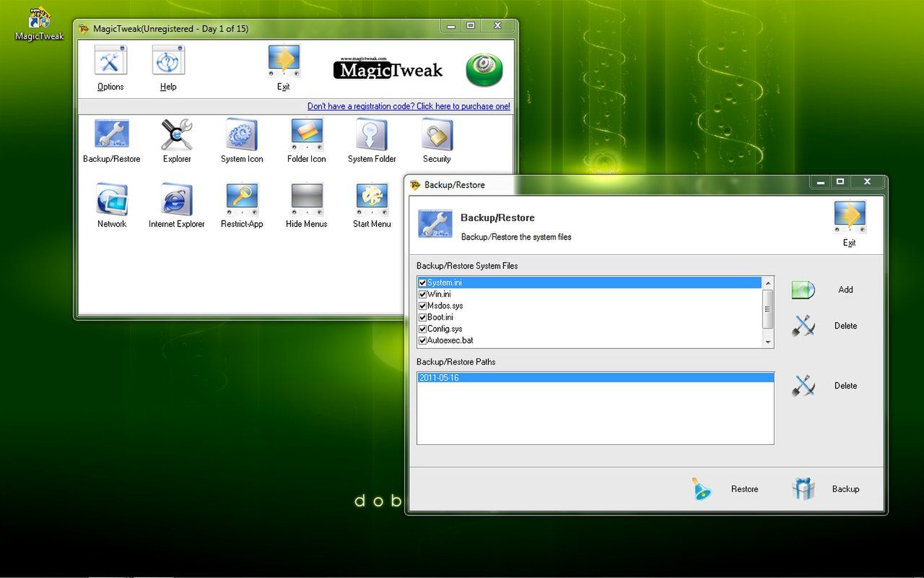Open the Security padlock module
This screenshot has width=924, height=578.
(437, 135)
